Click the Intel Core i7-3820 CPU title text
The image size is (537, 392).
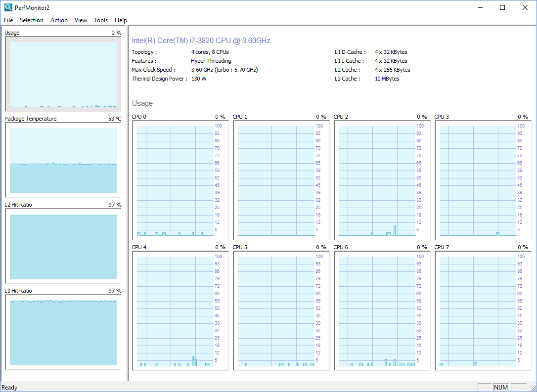click(x=200, y=41)
